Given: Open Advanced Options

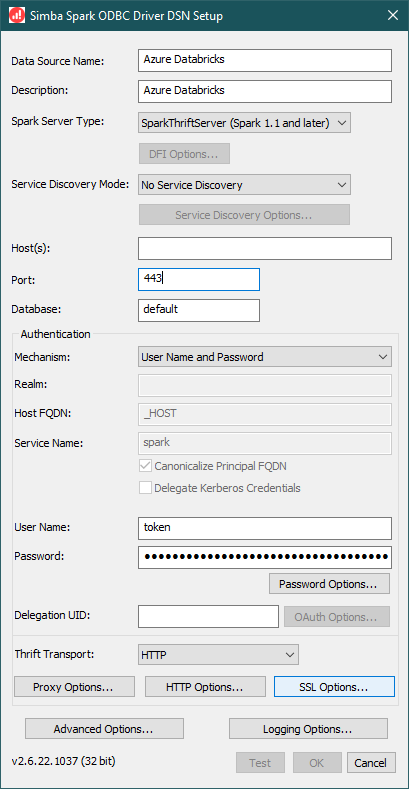Looking at the screenshot, I should (x=104, y=728).
